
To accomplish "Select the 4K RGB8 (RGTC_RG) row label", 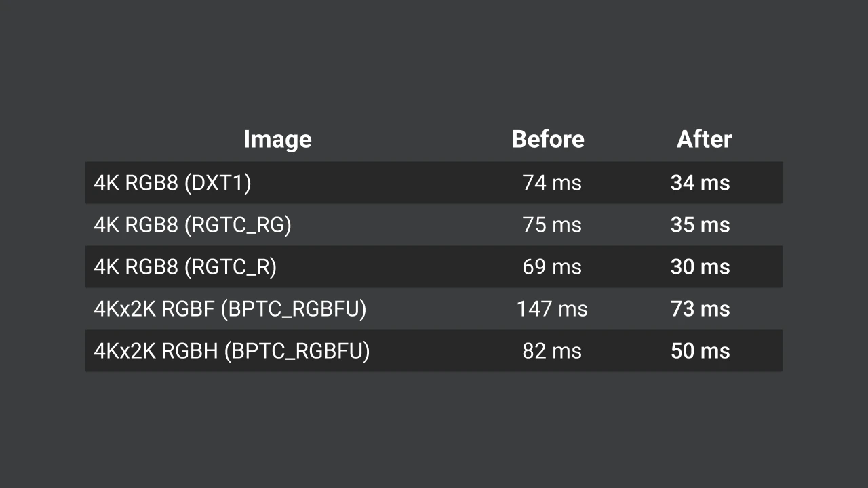I will (x=193, y=225).
